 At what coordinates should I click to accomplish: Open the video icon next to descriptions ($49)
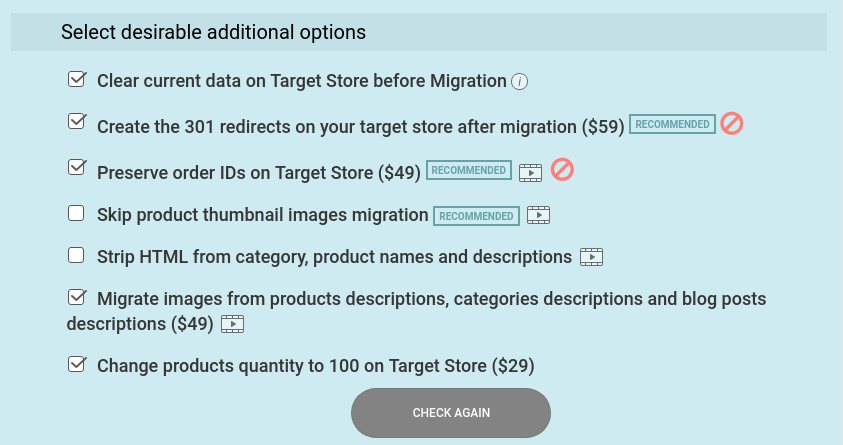[233, 324]
